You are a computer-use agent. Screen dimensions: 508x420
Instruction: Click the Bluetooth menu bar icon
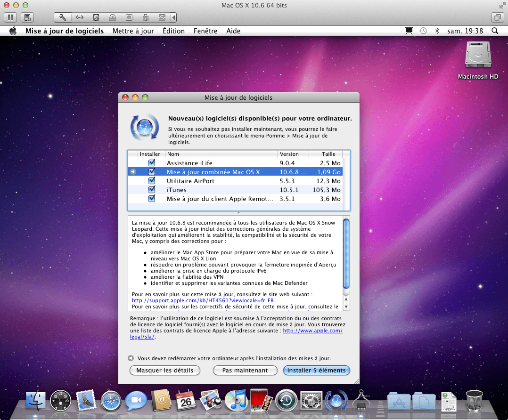click(x=437, y=31)
